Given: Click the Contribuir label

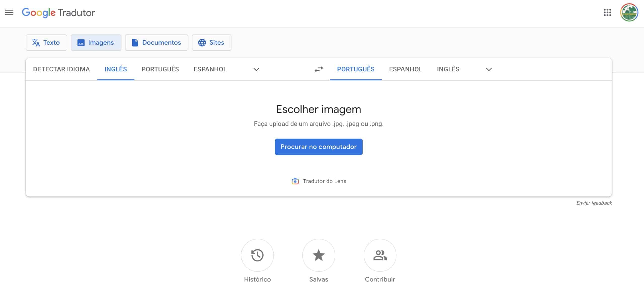Looking at the screenshot, I should coord(380,279).
